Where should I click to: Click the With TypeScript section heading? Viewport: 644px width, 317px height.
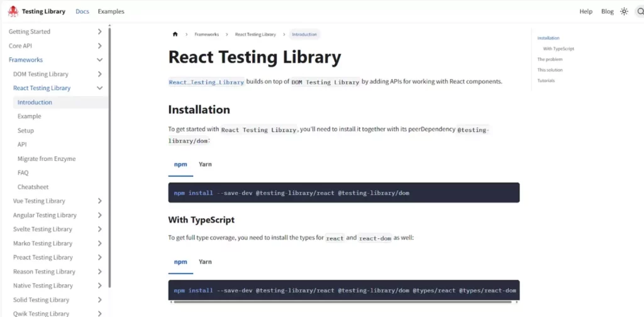pos(201,220)
